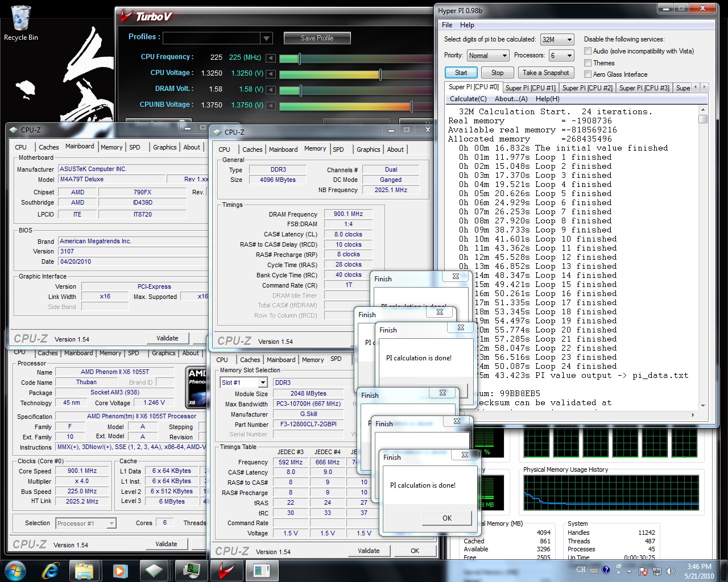Check the Themes checkbox in Hyper PI
Image resolution: width=728 pixels, height=582 pixels.
(588, 63)
